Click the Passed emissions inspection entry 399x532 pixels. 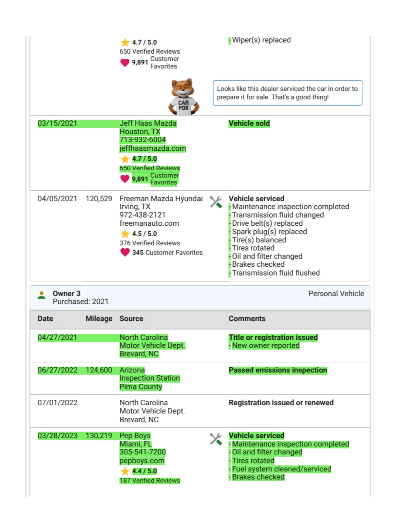278,370
